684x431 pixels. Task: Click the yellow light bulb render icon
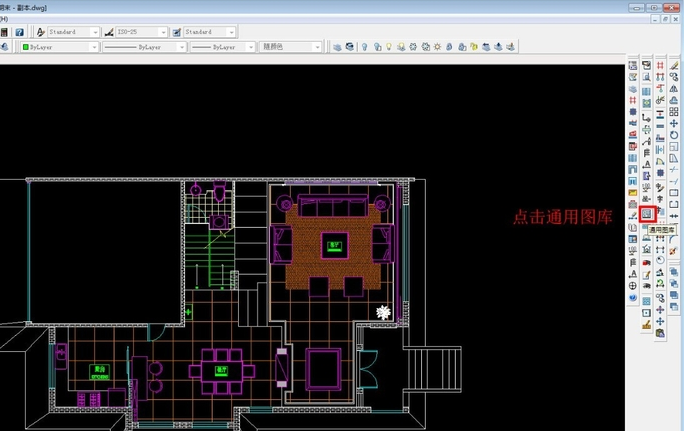click(389, 47)
